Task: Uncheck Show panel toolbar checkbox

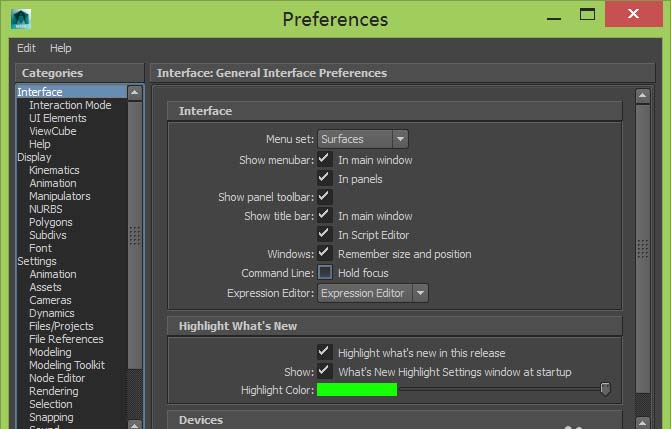Action: coord(324,197)
